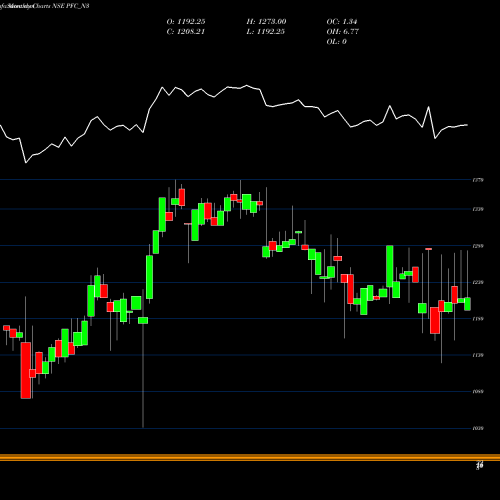Click the NSE PFC_N8 chart title
The width and height of the screenshot is (500, 500).
71,6
